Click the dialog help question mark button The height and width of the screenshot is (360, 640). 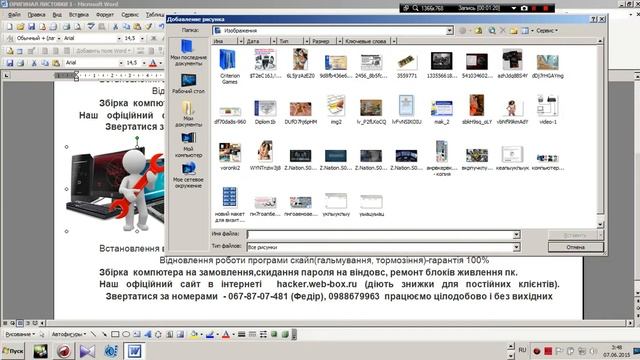(594, 19)
